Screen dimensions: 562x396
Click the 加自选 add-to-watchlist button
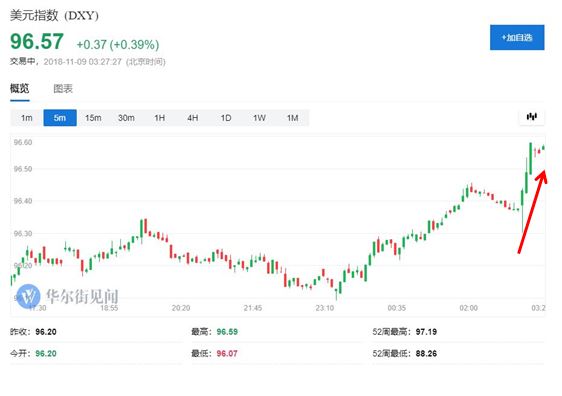click(517, 37)
